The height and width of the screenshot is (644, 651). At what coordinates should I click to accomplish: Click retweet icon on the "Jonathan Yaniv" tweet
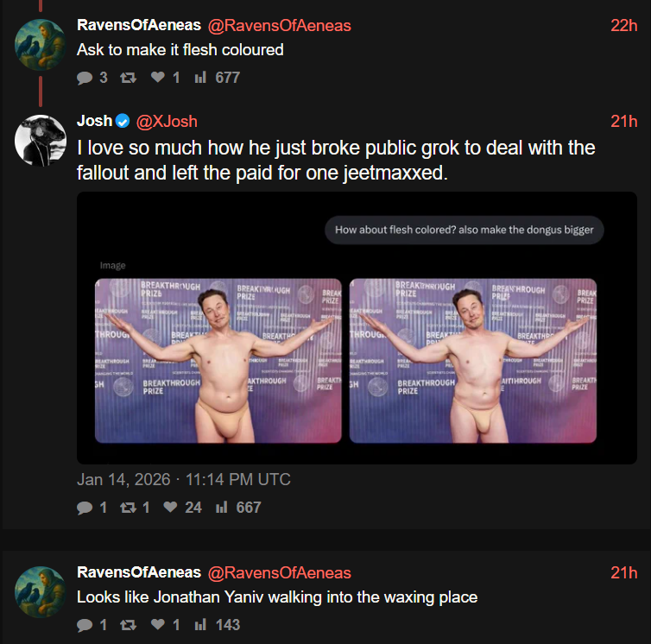point(128,625)
